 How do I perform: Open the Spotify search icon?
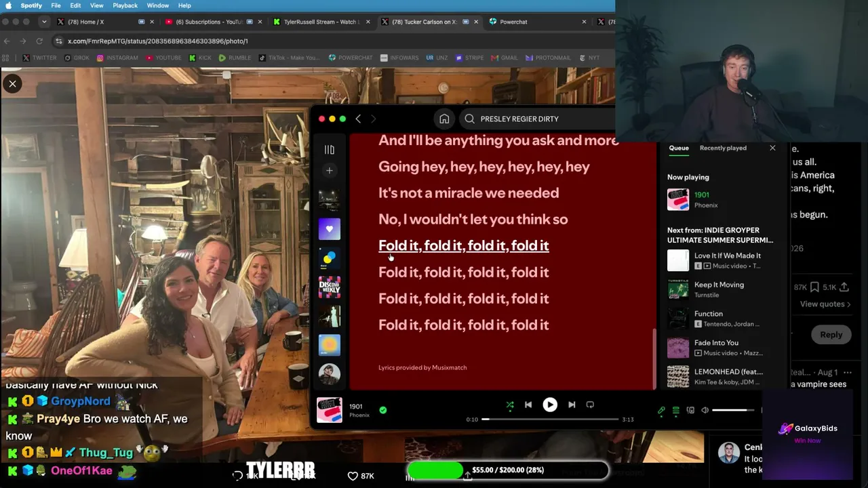tap(469, 119)
